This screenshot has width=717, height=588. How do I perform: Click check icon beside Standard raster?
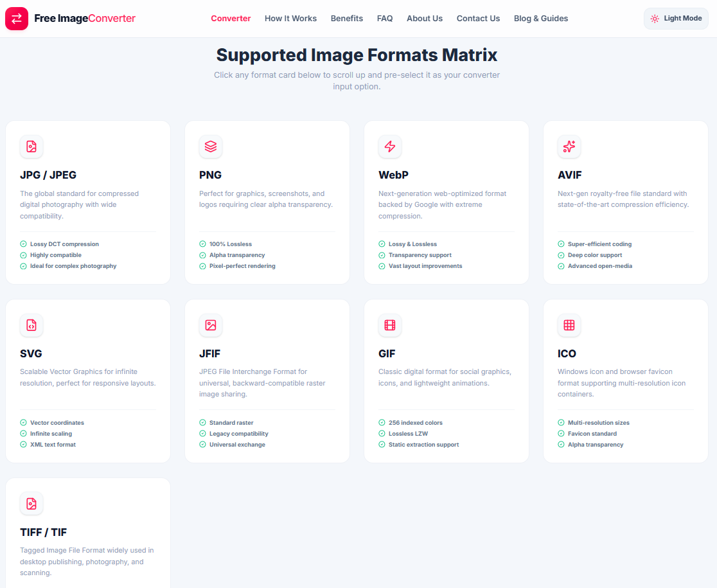point(202,422)
